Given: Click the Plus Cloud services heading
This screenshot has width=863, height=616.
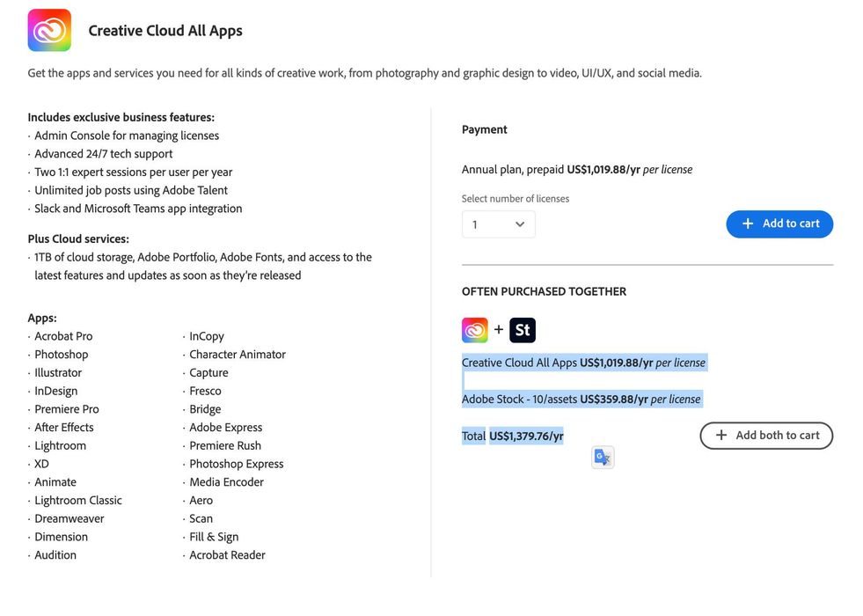Looking at the screenshot, I should [78, 238].
